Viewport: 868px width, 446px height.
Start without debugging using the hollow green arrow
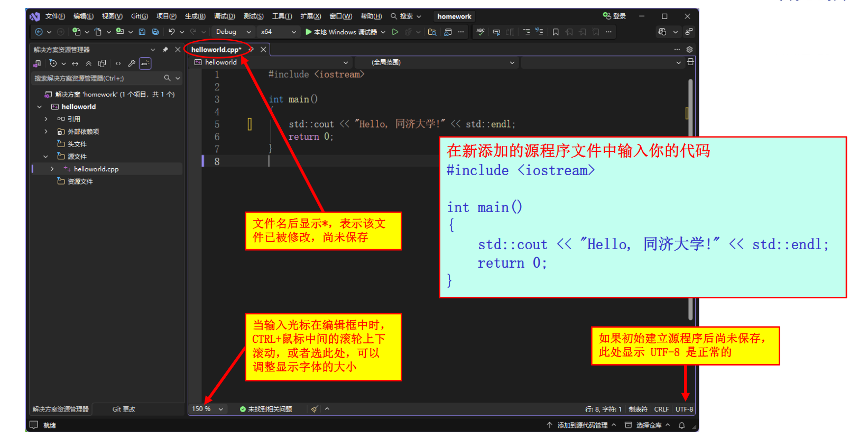point(395,32)
